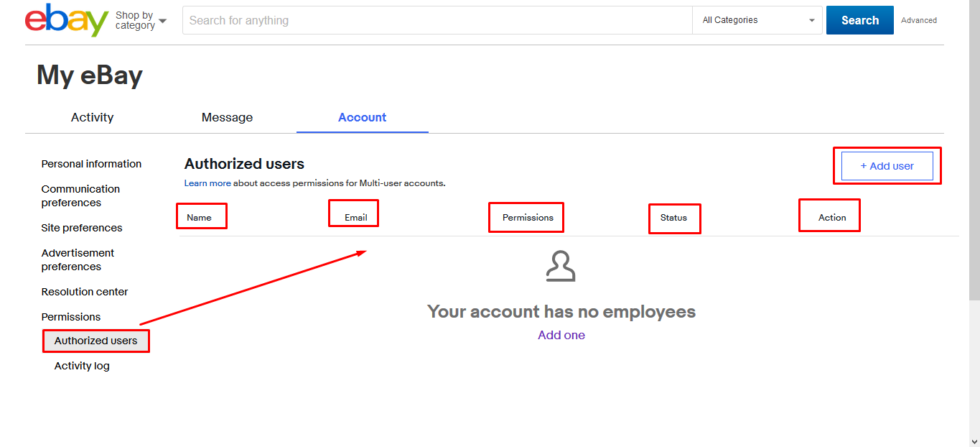Image resolution: width=980 pixels, height=447 pixels.
Task: Select Permissions in sidebar
Action: coord(71,317)
